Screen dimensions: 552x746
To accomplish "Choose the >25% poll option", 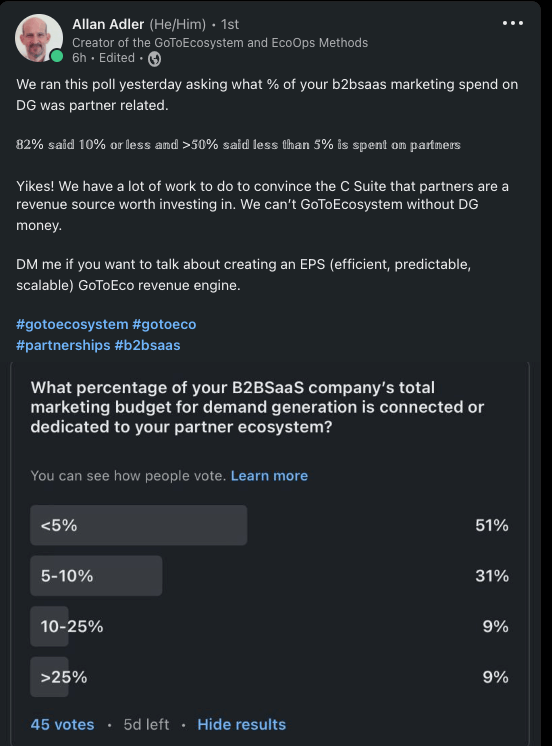I will pyautogui.click(x=270, y=677).
